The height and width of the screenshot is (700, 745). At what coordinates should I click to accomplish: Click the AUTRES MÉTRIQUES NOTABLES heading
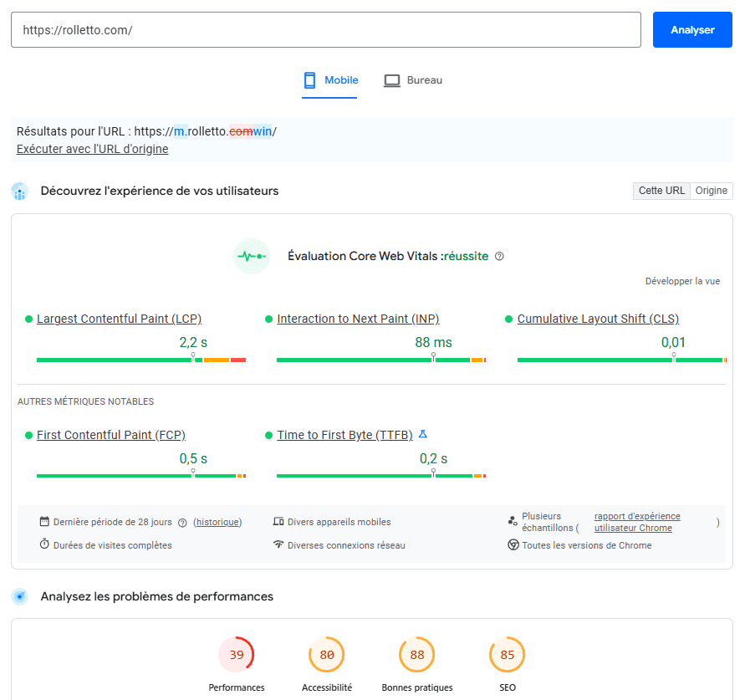(x=85, y=401)
